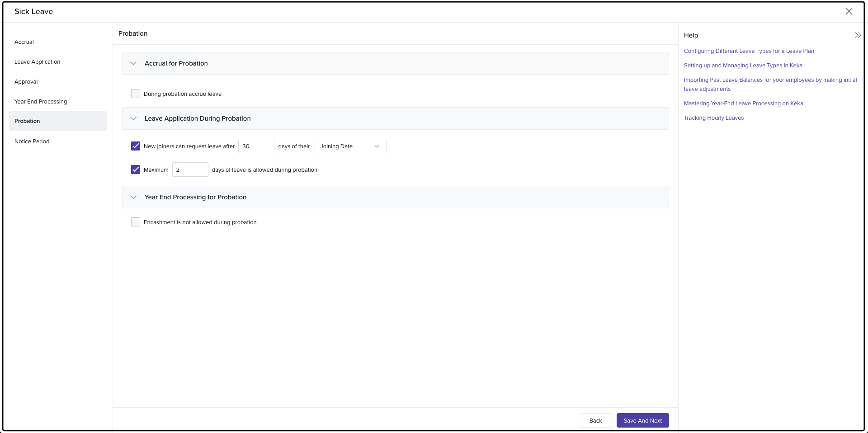Collapse Leave Application During Probation section

click(x=133, y=119)
